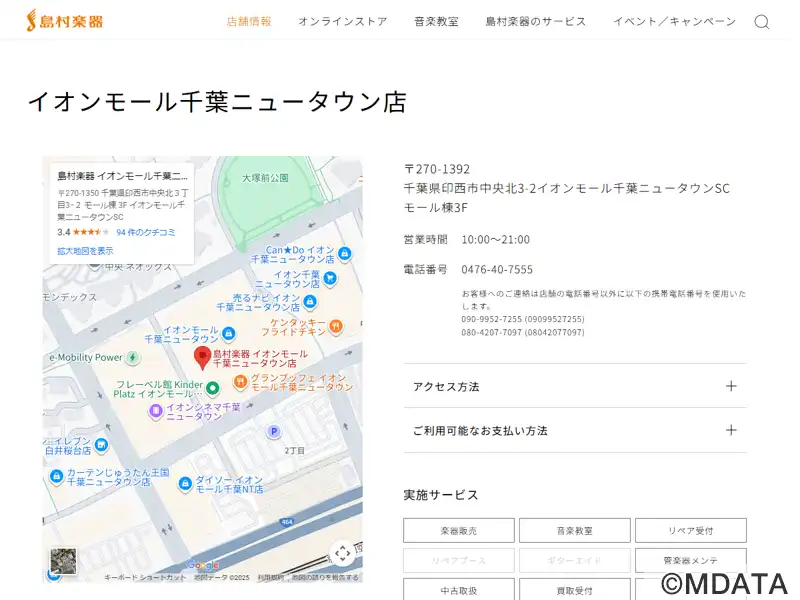The height and width of the screenshot is (600, 800).
Task: Click business hours 10:00〜21:00
Action: coord(495,239)
